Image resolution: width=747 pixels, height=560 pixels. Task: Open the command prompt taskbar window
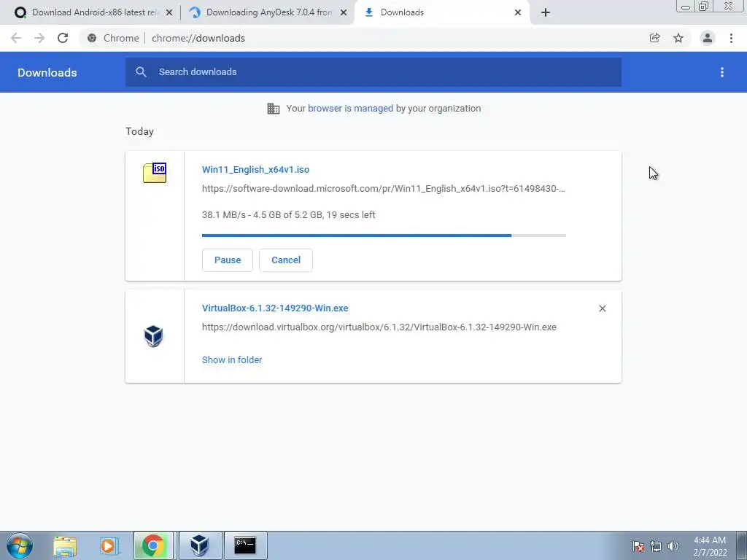click(245, 545)
